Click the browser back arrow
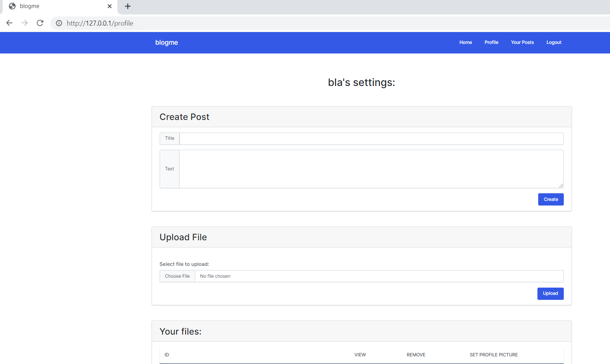The width and height of the screenshot is (610, 364). pos(10,23)
